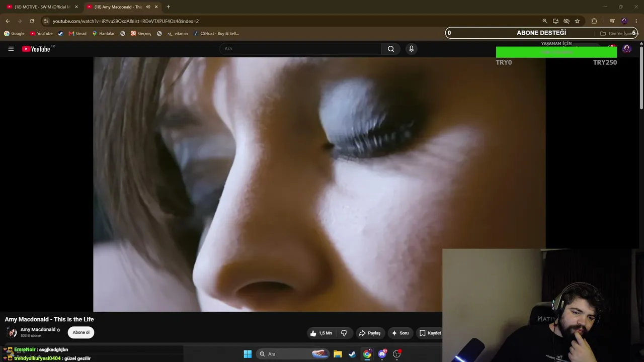View site information icon in address bar
644x362 pixels.
coord(46,21)
